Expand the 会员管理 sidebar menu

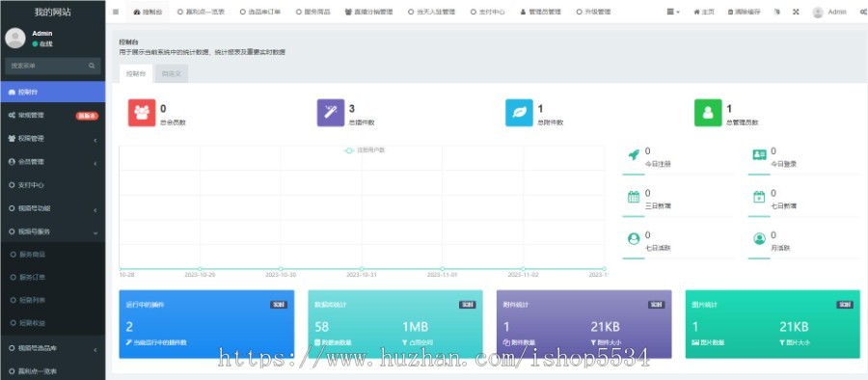coord(53,162)
